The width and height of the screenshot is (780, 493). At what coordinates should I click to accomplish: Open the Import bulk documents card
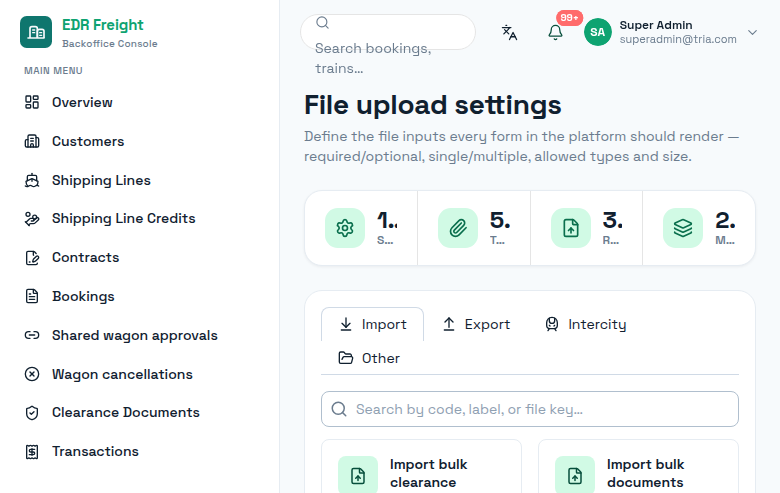(x=638, y=467)
